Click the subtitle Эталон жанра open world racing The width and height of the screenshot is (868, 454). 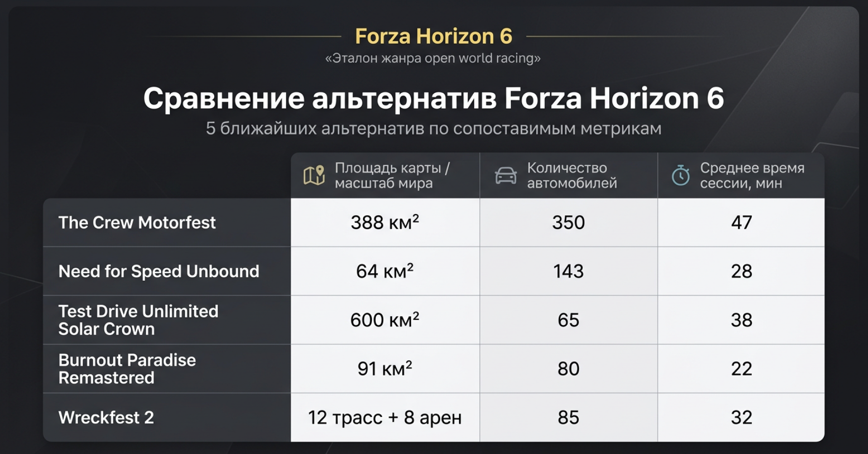(433, 58)
